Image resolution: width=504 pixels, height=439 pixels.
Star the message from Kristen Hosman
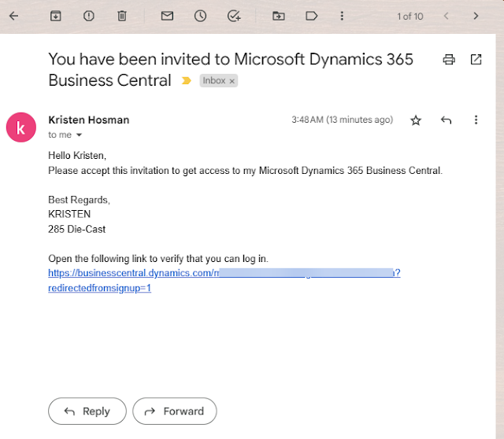(x=416, y=120)
